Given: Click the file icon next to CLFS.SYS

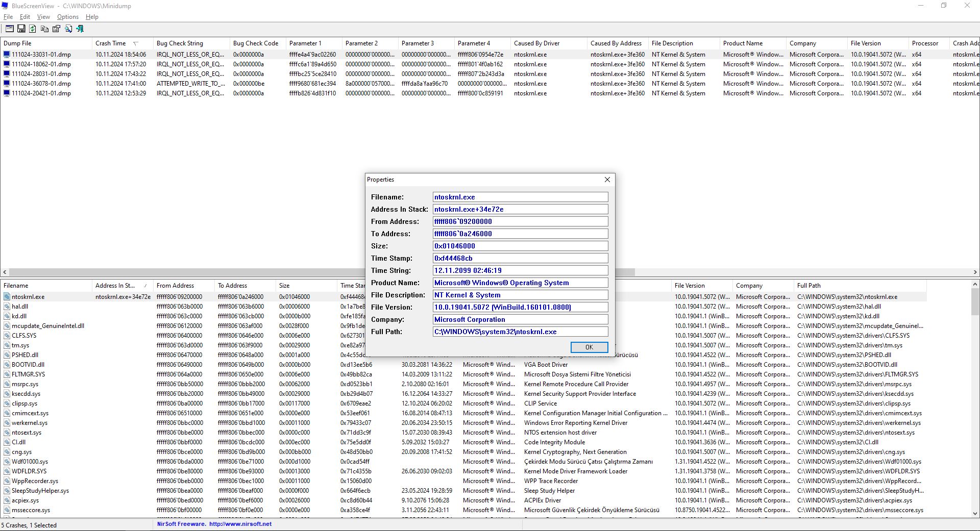Looking at the screenshot, I should tap(7, 336).
